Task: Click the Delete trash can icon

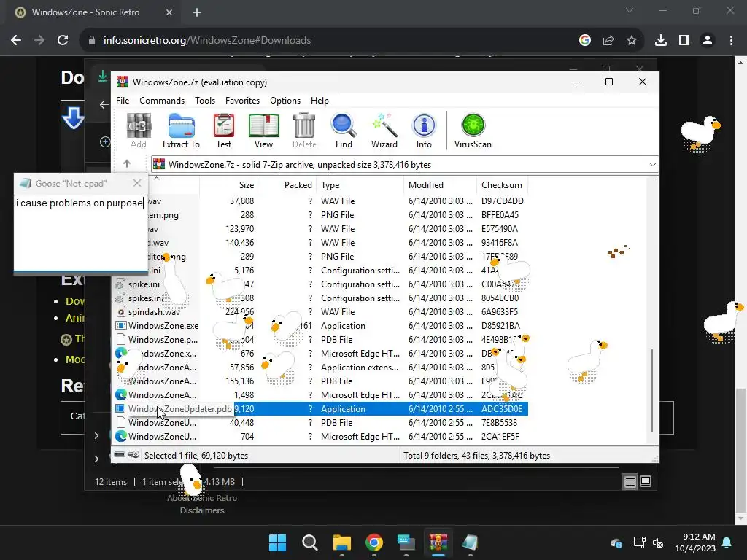Action: coord(304,131)
